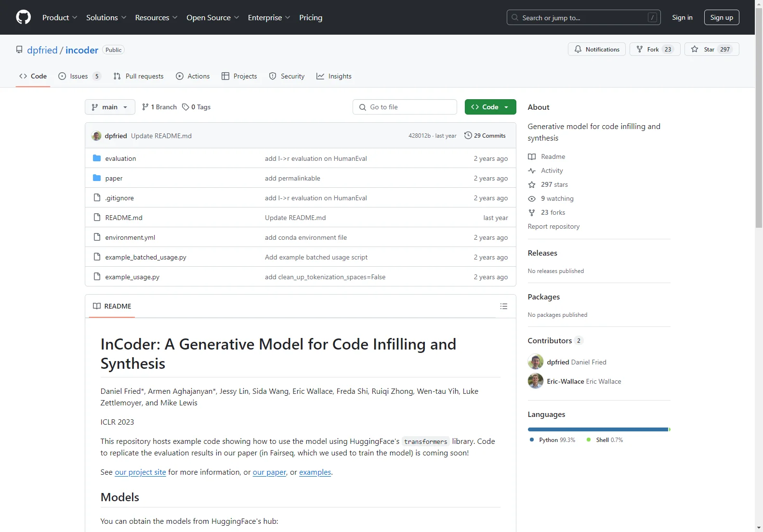Expand the Product menu
The width and height of the screenshot is (763, 532).
tap(60, 17)
